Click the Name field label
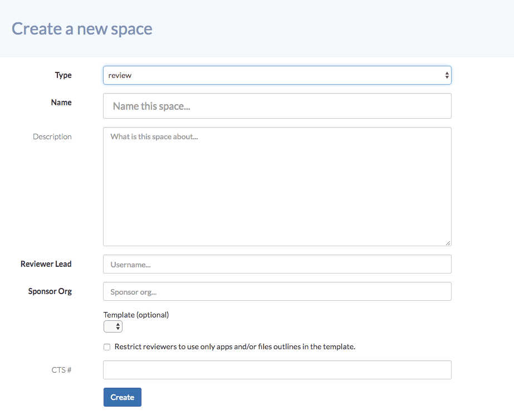514x420 pixels. point(61,102)
